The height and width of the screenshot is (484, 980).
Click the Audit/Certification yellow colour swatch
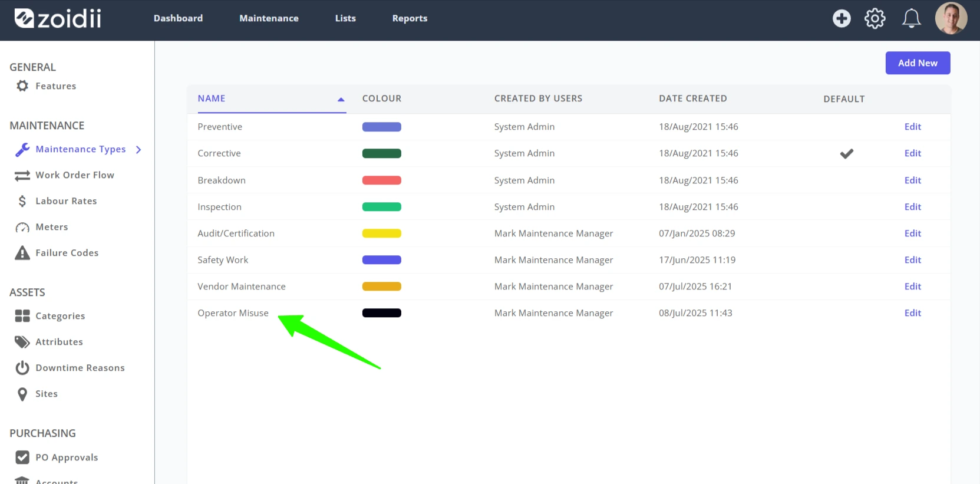[381, 233]
